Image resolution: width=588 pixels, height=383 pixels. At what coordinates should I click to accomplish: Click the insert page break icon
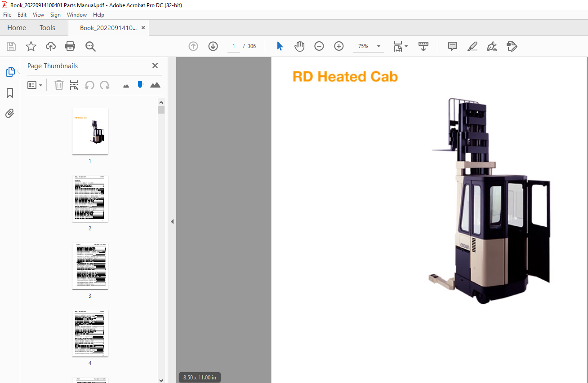[74, 85]
